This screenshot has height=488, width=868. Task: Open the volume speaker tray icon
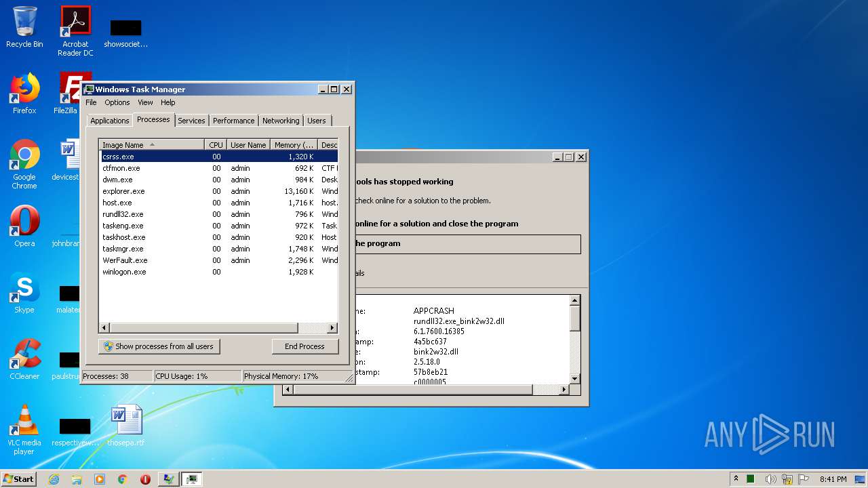pos(770,479)
